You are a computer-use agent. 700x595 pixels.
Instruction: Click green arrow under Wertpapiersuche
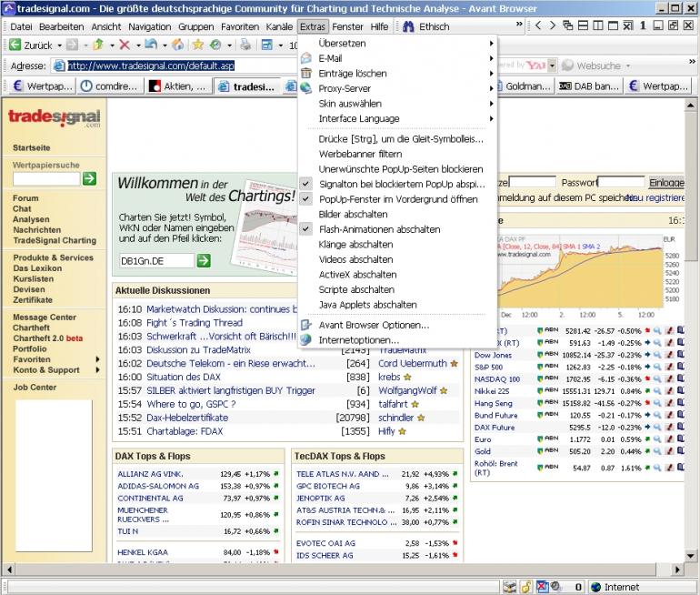click(x=89, y=178)
